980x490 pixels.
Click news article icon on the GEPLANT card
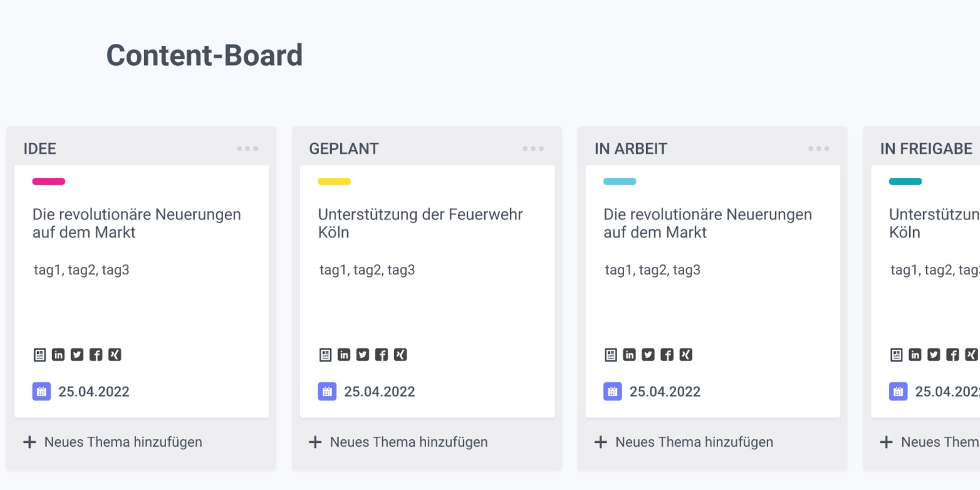pos(325,355)
